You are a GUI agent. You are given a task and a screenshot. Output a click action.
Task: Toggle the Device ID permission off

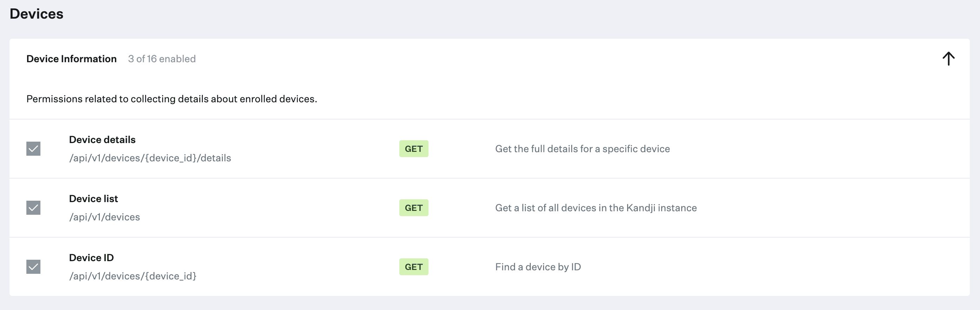(33, 267)
